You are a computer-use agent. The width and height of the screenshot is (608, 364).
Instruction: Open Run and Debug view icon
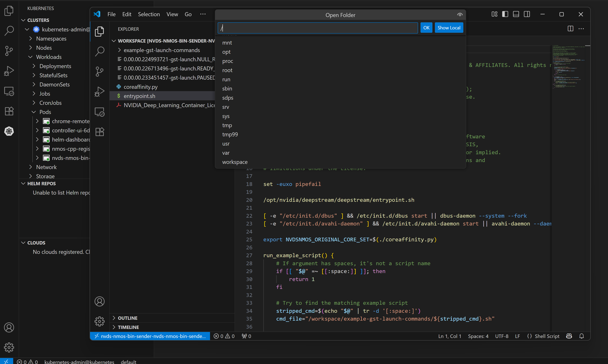99,92
